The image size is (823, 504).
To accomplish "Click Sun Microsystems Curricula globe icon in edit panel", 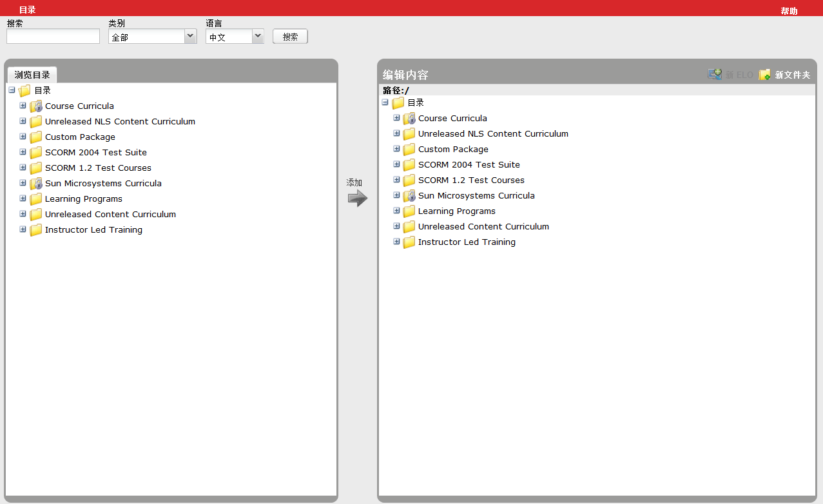I will tap(409, 195).
